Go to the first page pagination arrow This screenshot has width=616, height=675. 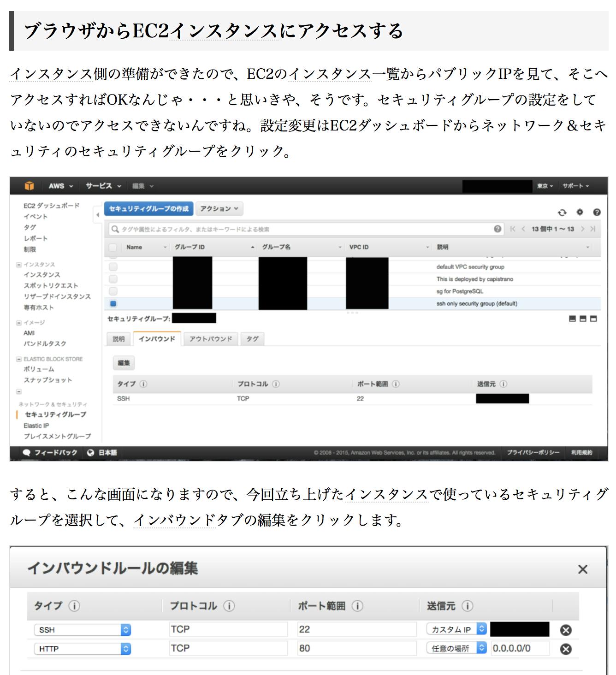pyautogui.click(x=513, y=229)
